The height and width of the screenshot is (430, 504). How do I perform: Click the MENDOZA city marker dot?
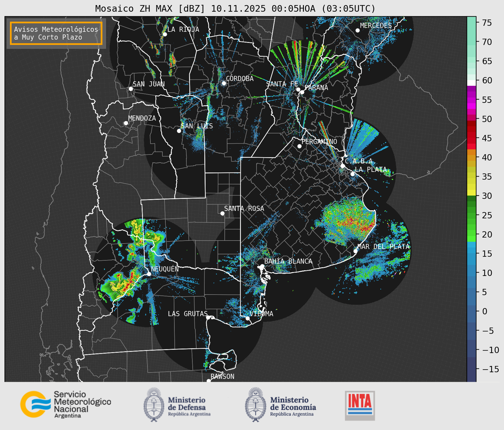point(126,123)
